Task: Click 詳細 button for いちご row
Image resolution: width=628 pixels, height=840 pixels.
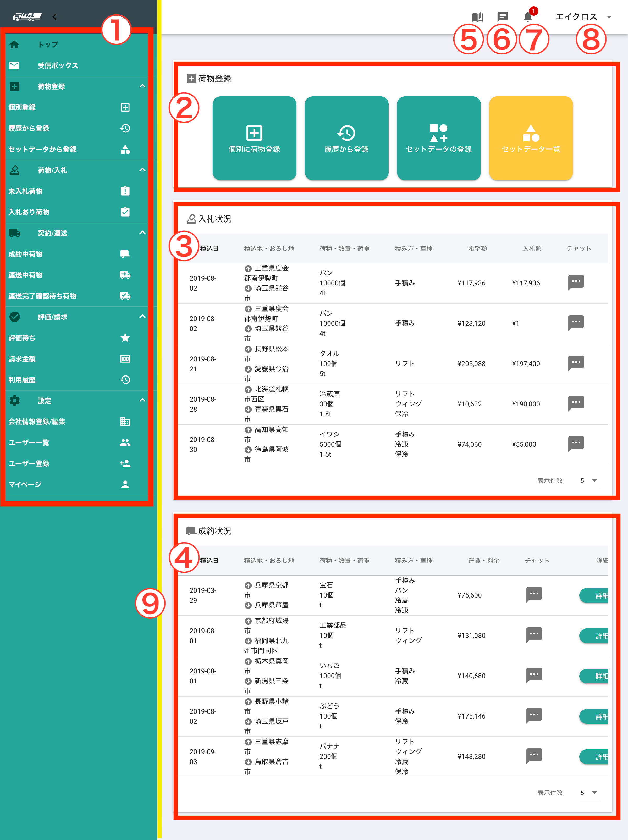Action: pos(594,676)
